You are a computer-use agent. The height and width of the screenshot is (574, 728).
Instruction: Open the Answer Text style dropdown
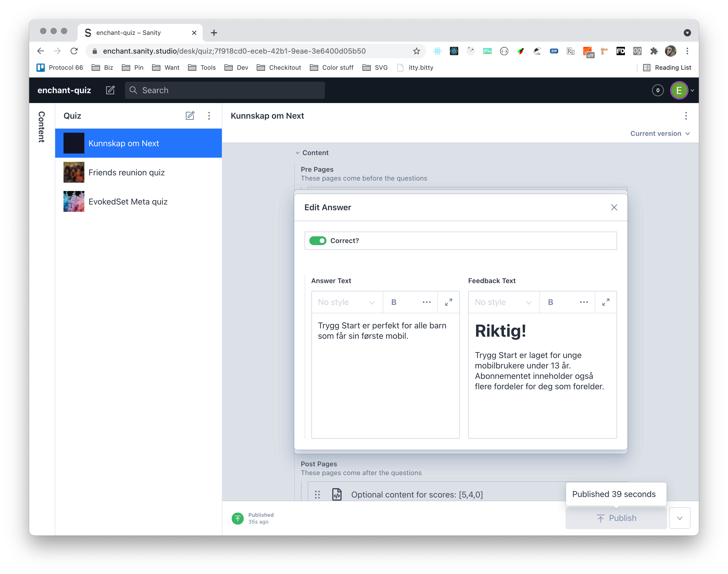[346, 302]
